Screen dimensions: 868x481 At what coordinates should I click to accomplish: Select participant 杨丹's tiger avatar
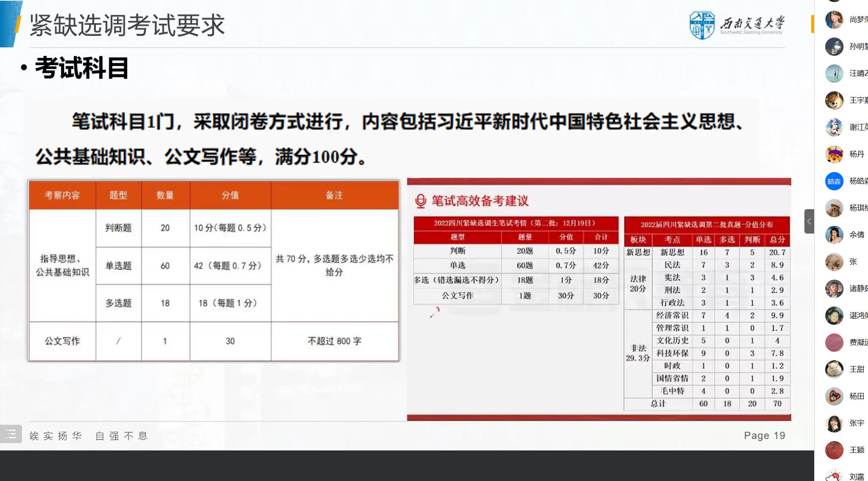coord(834,154)
